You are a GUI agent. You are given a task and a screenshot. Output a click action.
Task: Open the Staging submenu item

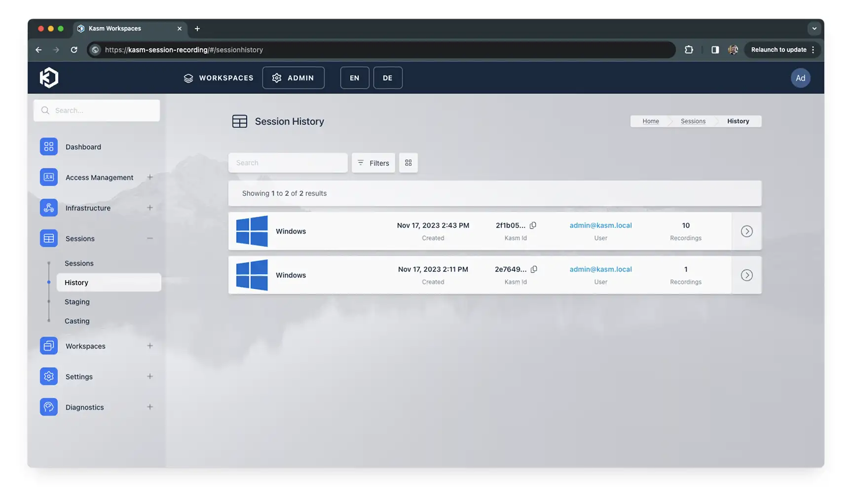pos(77,302)
